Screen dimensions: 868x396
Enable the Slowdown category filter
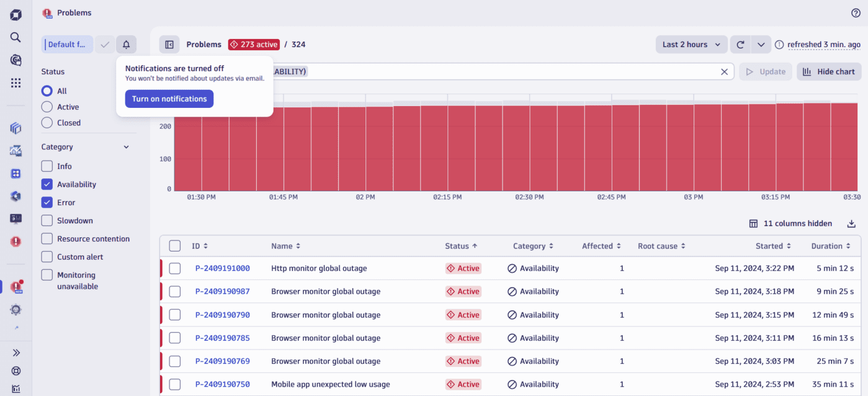tap(47, 220)
